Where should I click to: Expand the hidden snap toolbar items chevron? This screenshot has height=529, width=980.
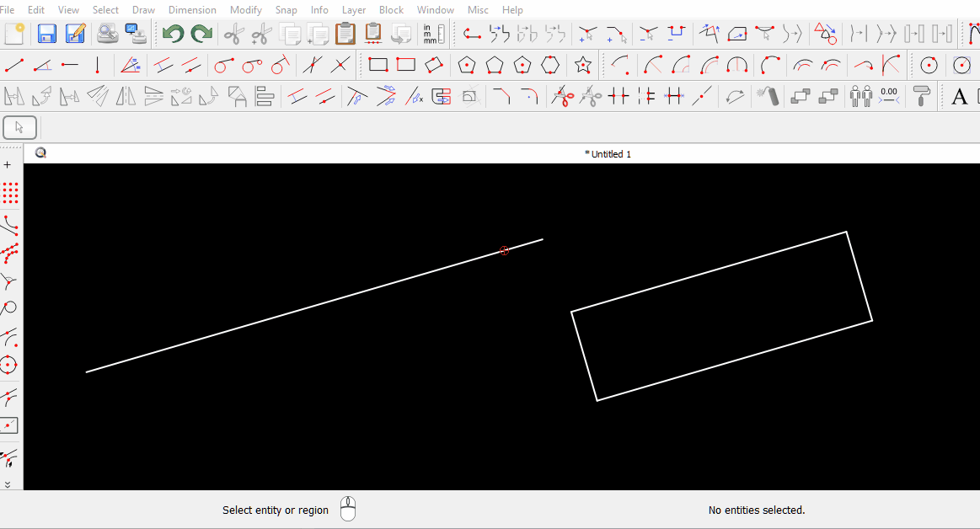[8, 484]
